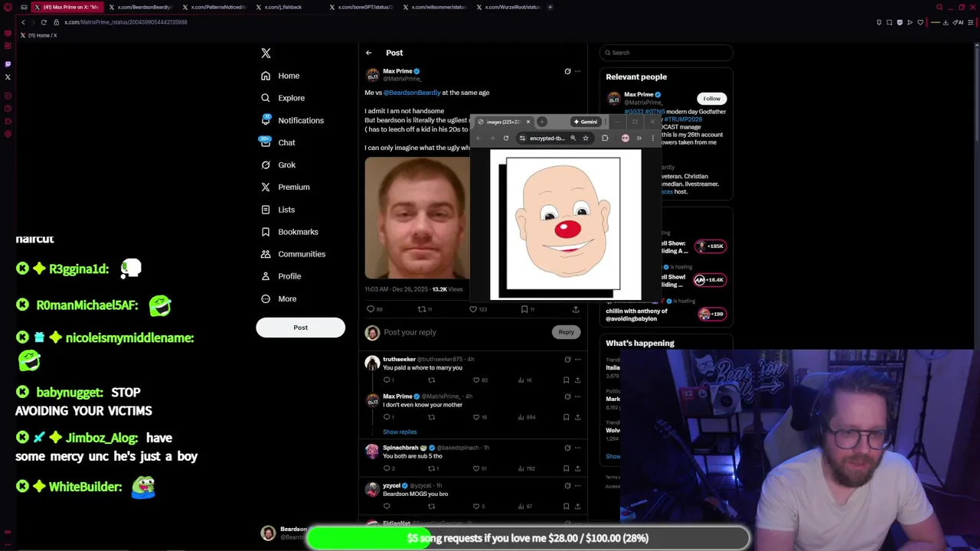Image resolution: width=980 pixels, height=551 pixels.
Task: Open Communities in X sidebar
Action: 292,253
